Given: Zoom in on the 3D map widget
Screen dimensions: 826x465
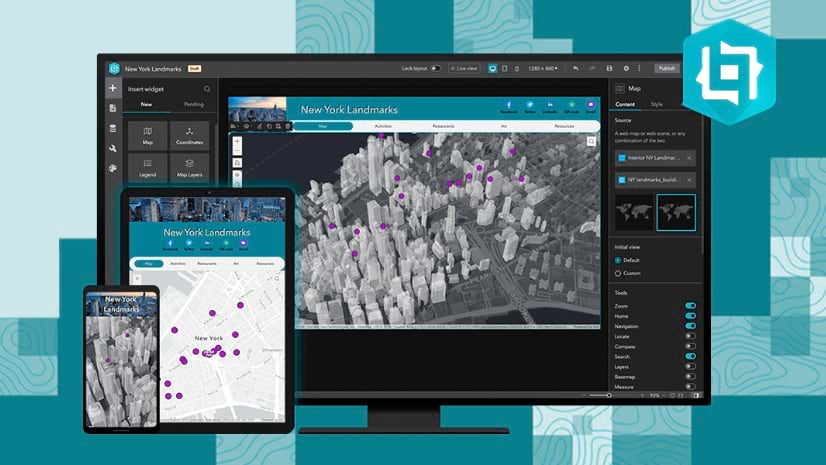Looking at the screenshot, I should (x=238, y=141).
